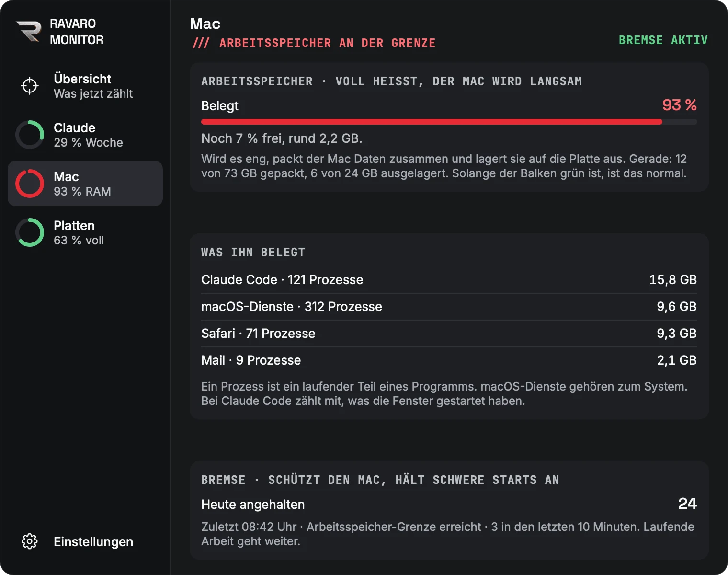Switch to the Claude 29 % Woche view
Image resolution: width=728 pixels, height=575 pixels.
(x=85, y=135)
